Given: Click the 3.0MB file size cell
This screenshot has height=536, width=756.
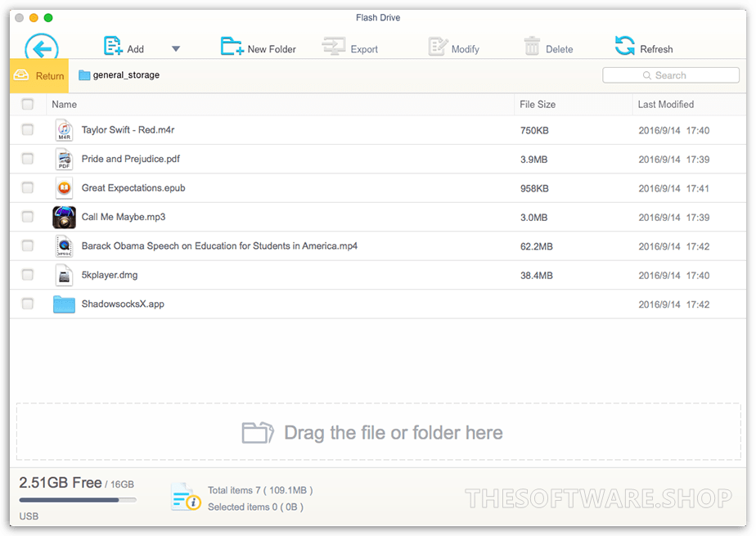Looking at the screenshot, I should 533,218.
